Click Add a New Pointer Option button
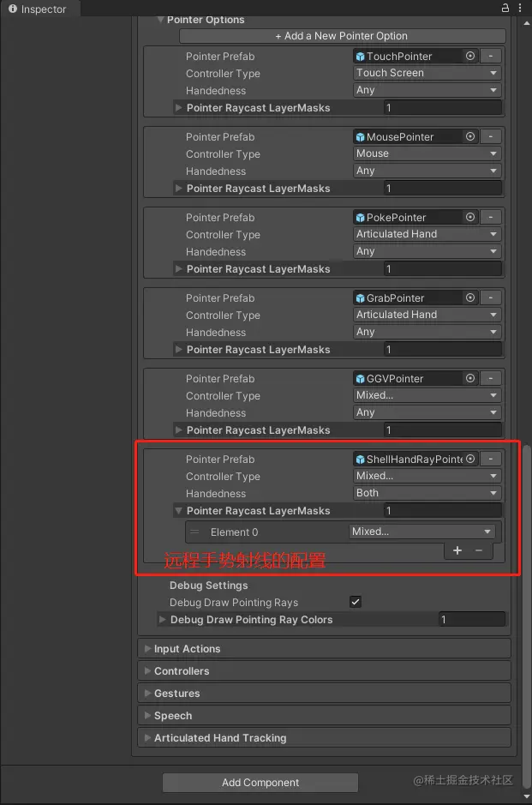The width and height of the screenshot is (532, 805). tap(342, 36)
